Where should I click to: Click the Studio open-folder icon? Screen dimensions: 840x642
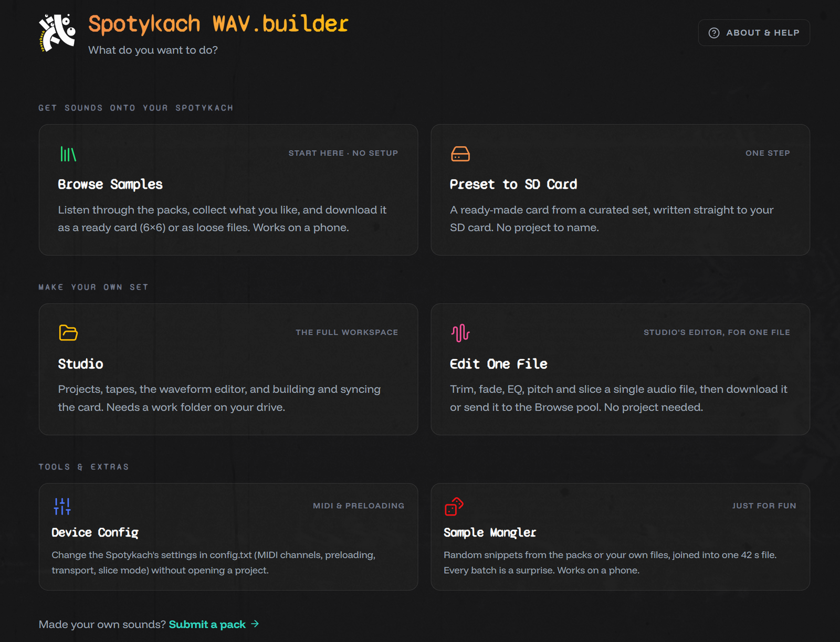(68, 333)
